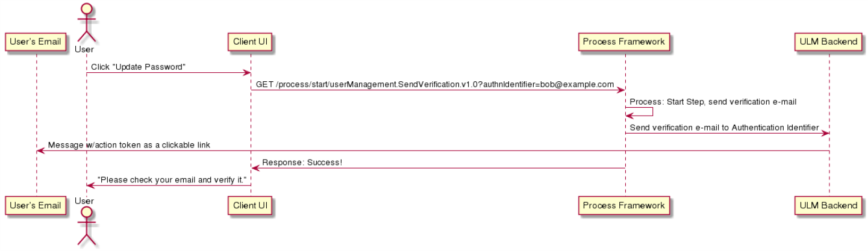The width and height of the screenshot is (868, 251).
Task: Click the bottom Client UI participant box
Action: [251, 205]
